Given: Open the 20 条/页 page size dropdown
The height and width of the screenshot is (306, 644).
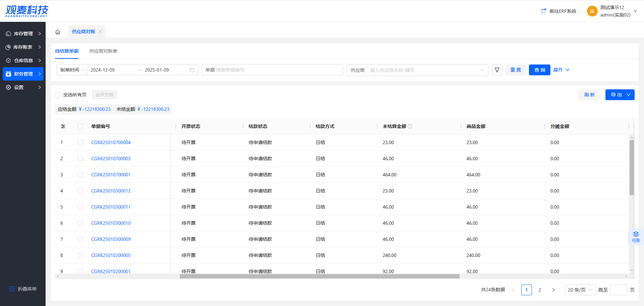Looking at the screenshot, I should click(579, 290).
